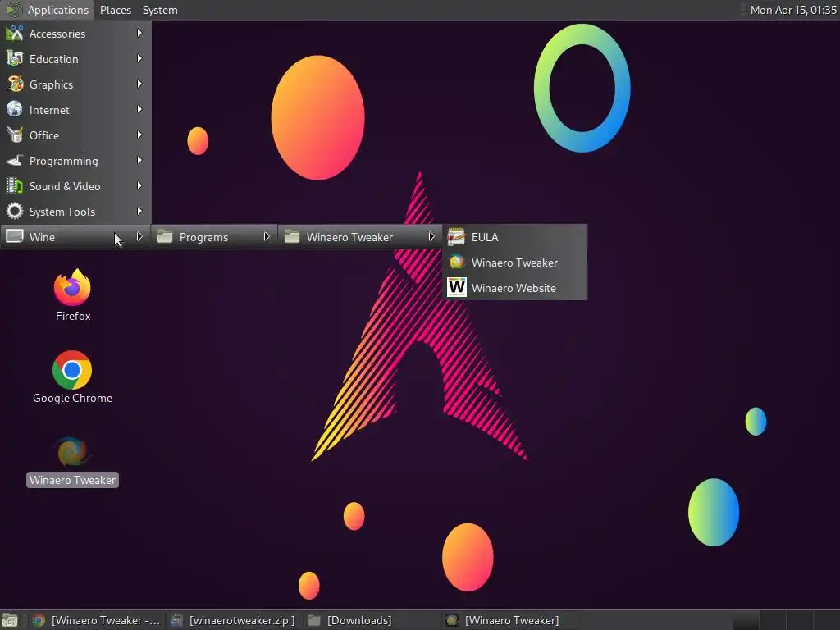Expand the Internet submenu arrow
Viewport: 840px width, 630px height.
pos(139,109)
